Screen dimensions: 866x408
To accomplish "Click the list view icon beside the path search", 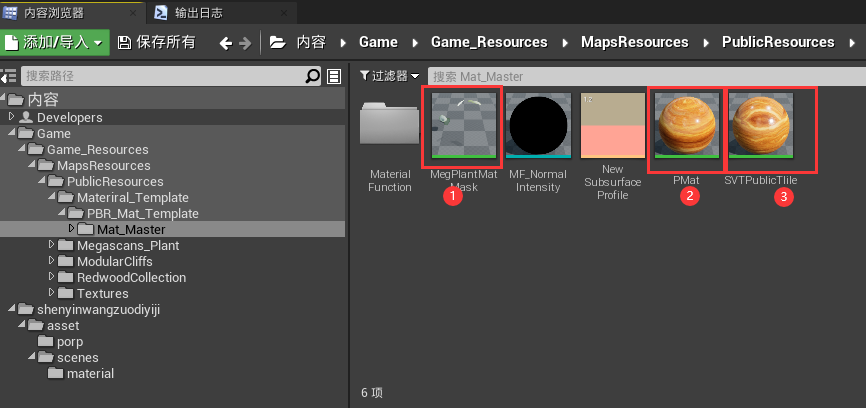I will coord(334,76).
